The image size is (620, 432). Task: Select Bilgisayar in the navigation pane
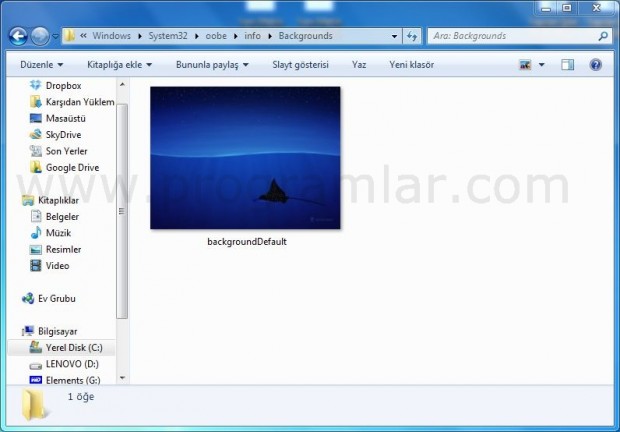pyautogui.click(x=49, y=331)
